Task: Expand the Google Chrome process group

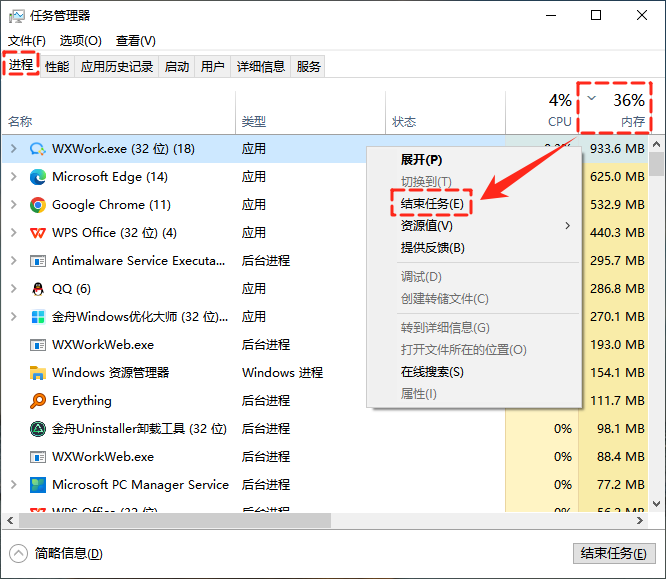Action: click(x=14, y=205)
